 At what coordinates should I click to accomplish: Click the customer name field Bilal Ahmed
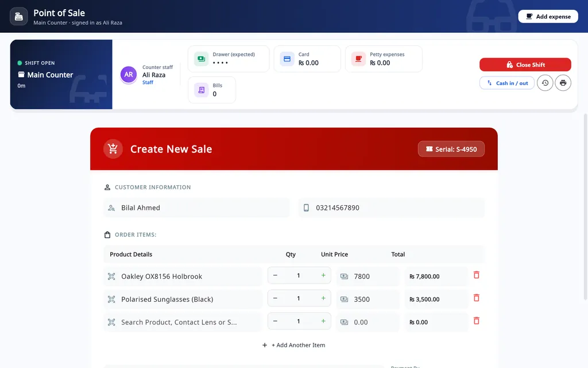coord(196,208)
